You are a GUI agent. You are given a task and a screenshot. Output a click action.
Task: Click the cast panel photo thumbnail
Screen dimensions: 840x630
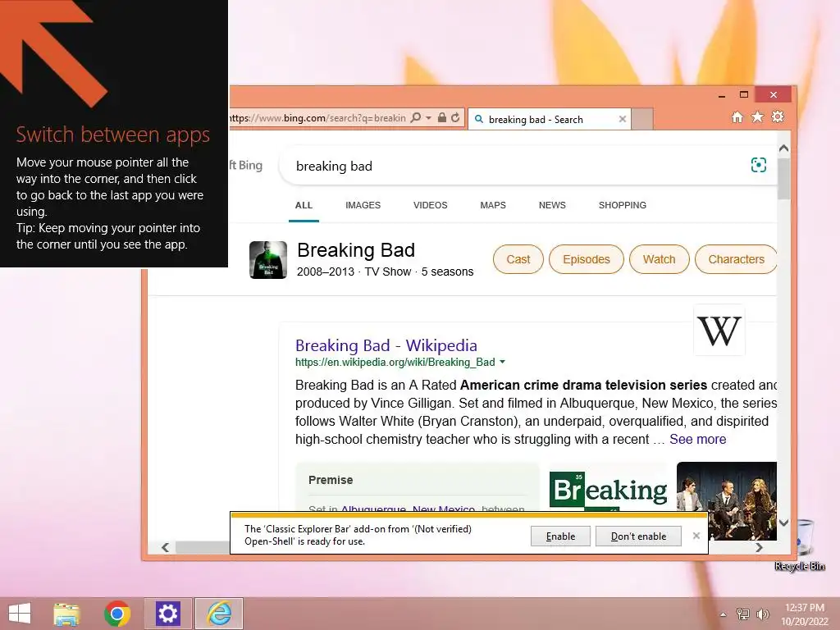(727, 501)
